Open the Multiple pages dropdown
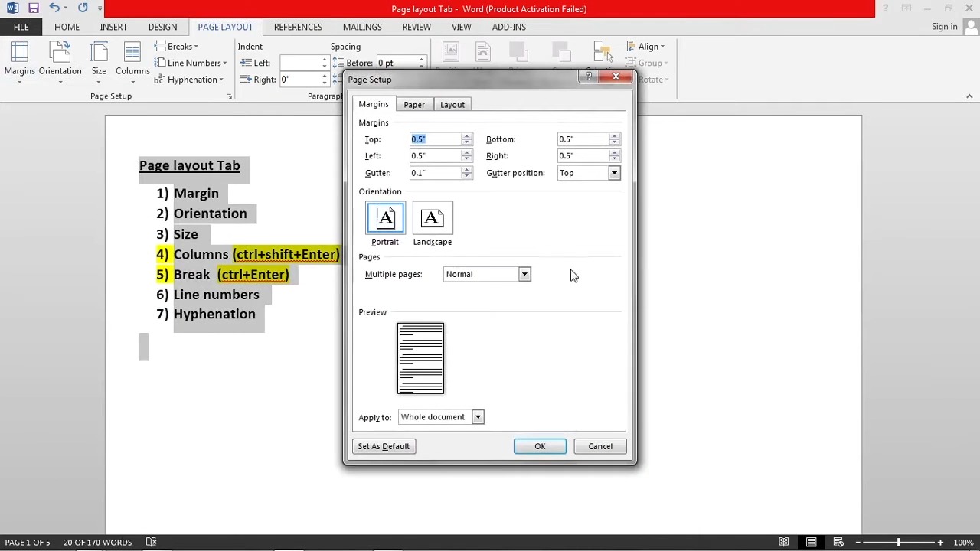 524,274
